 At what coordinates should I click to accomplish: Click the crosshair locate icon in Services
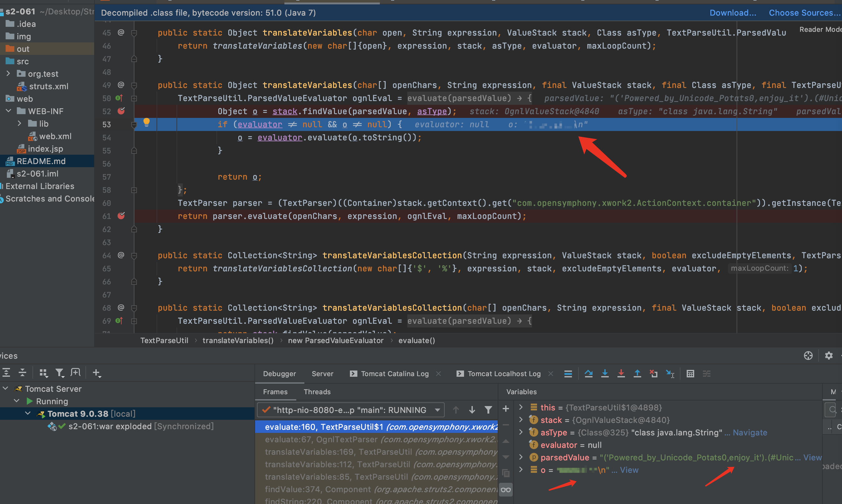(808, 356)
